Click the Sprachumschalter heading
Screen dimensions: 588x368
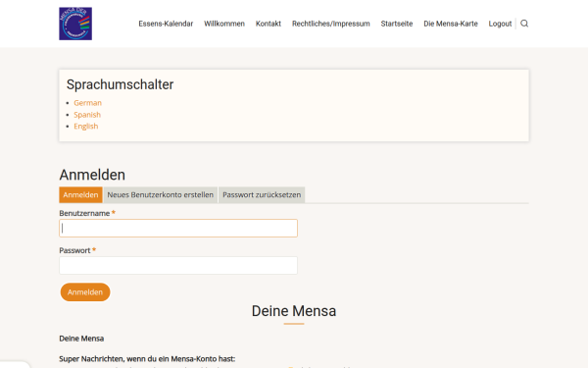[x=120, y=84]
